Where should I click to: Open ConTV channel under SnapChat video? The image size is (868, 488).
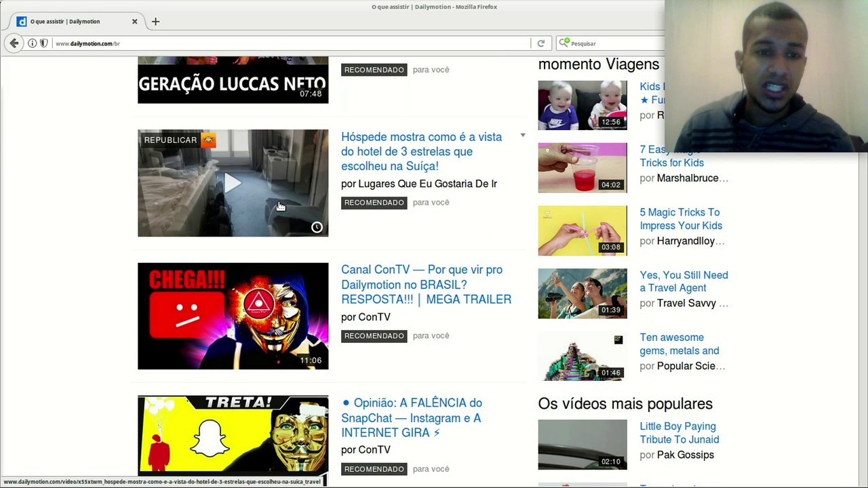(x=374, y=450)
